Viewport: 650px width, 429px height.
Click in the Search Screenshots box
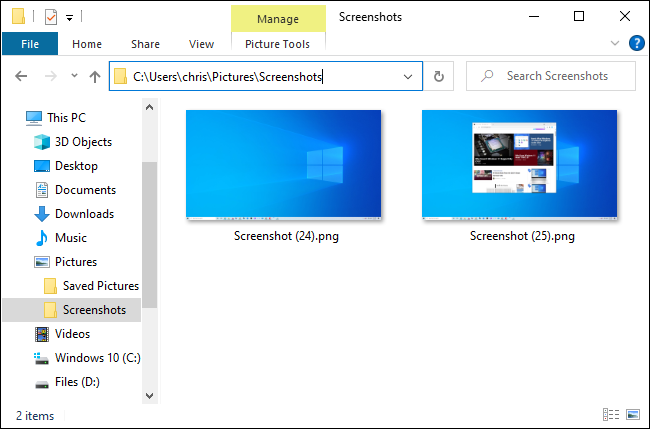point(551,76)
